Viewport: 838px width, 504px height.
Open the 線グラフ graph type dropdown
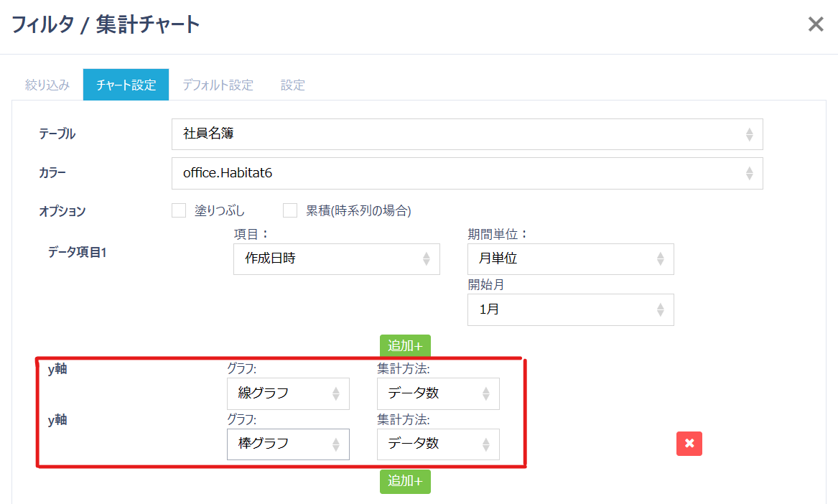coord(288,393)
